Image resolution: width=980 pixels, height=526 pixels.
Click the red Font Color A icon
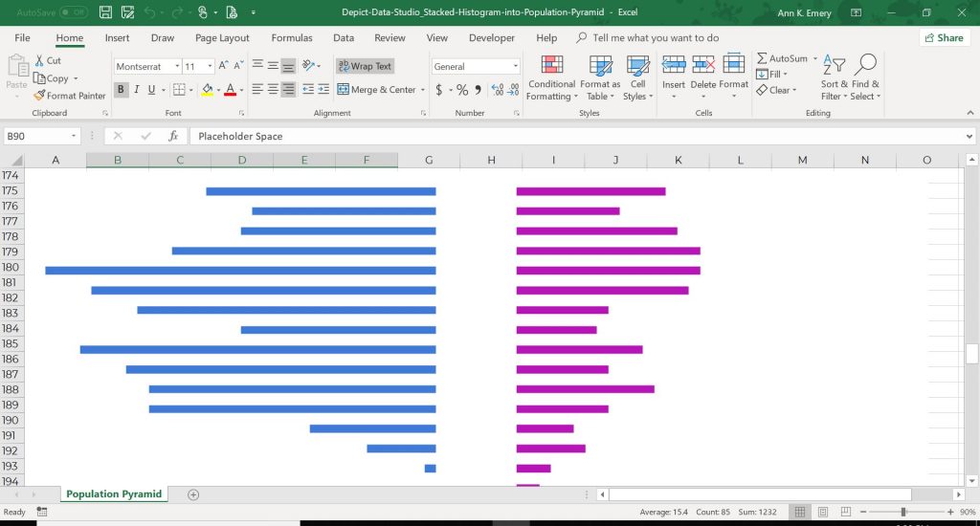coord(230,90)
